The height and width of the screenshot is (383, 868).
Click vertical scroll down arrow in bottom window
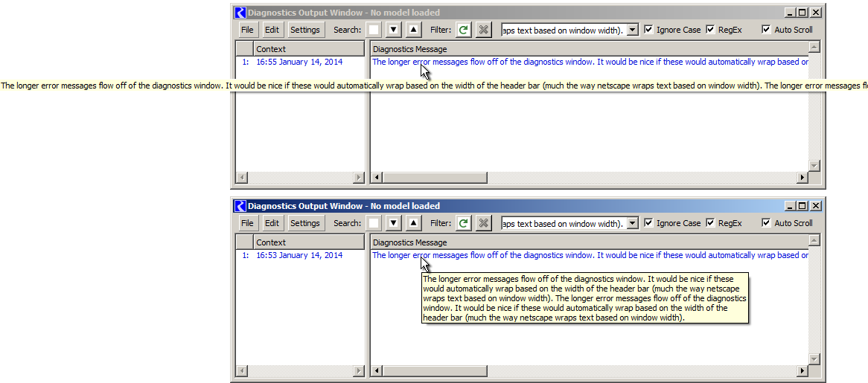tap(814, 358)
